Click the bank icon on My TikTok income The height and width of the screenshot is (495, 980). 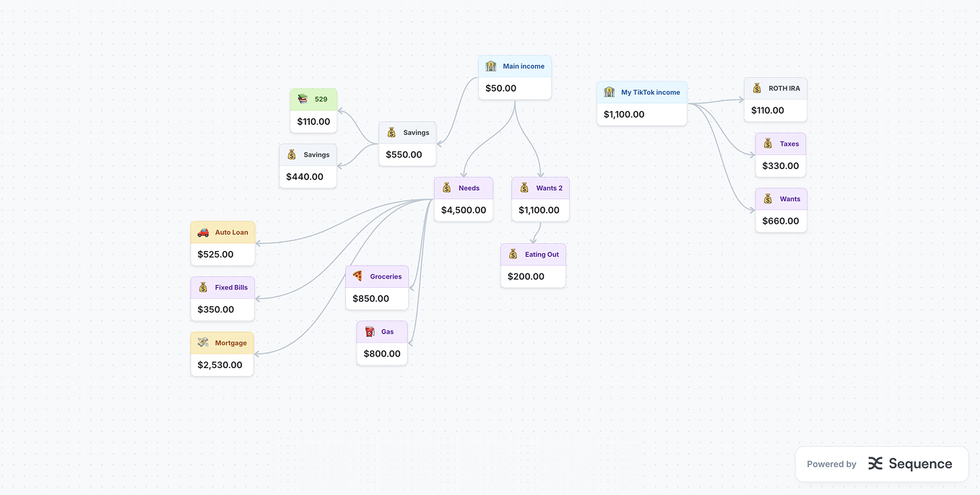(x=609, y=92)
